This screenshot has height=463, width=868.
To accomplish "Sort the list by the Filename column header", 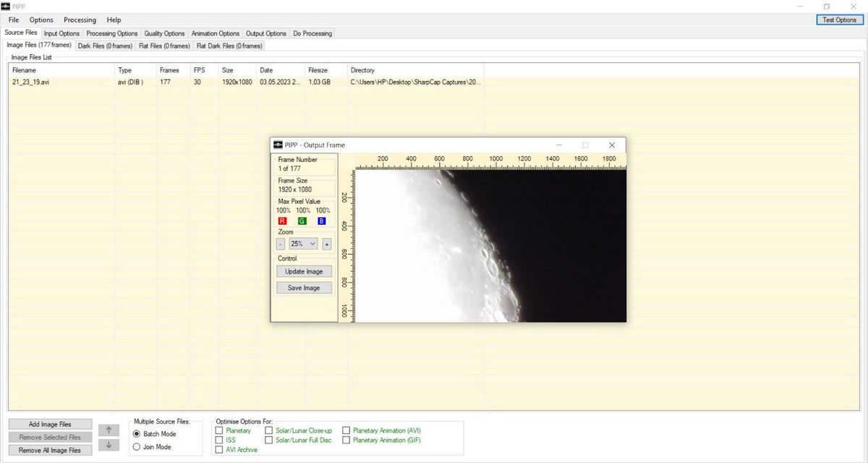I will click(x=61, y=70).
